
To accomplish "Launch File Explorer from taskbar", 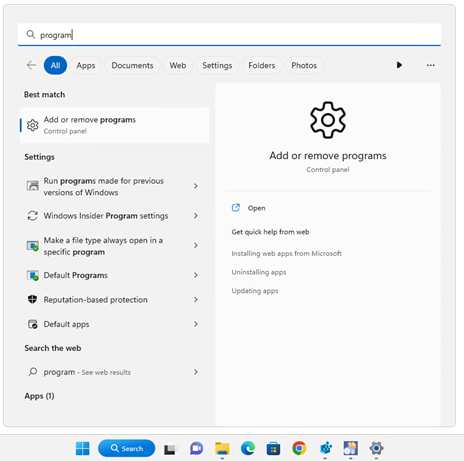I will coord(222,448).
